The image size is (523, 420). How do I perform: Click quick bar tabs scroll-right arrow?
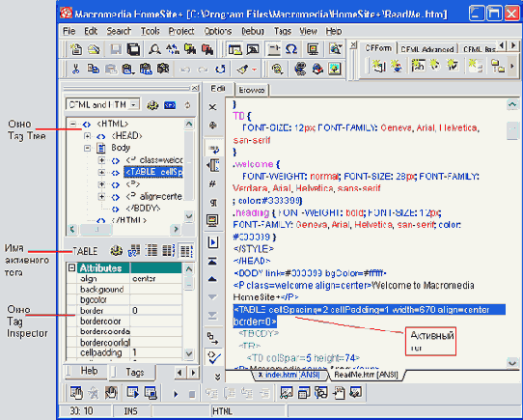[x=513, y=45]
